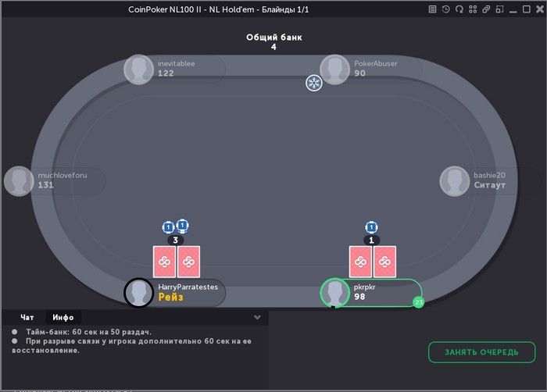
Task: Open the notes list icon in title bar
Action: click(432, 9)
